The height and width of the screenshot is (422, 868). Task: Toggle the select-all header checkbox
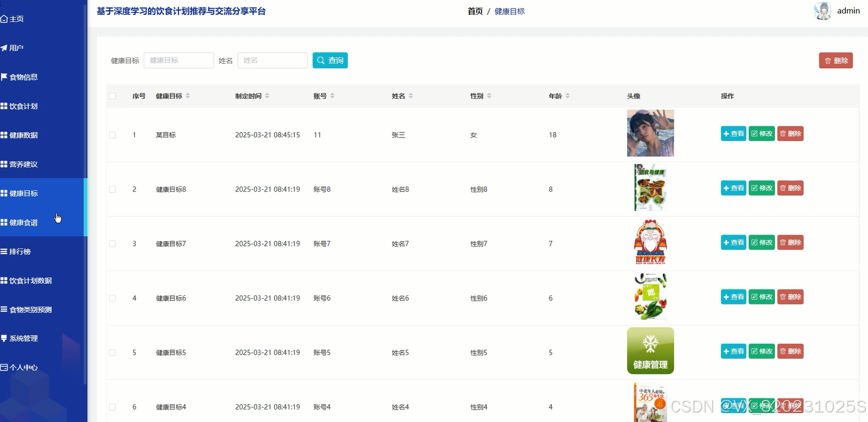(112, 96)
